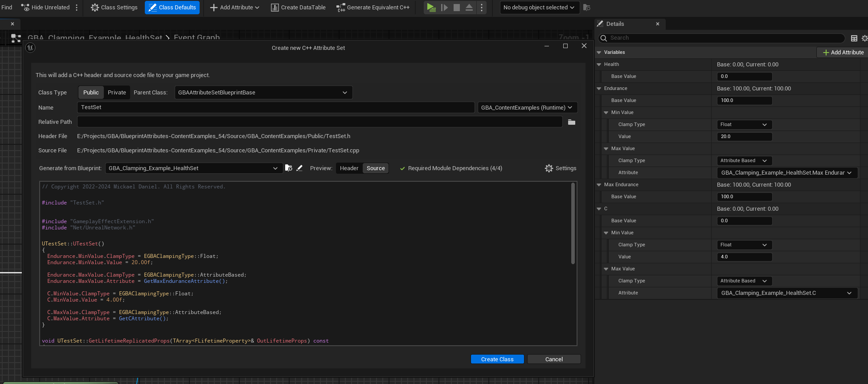Collapse the Endurance attribute row
This screenshot has width=868, height=384.
click(x=599, y=89)
